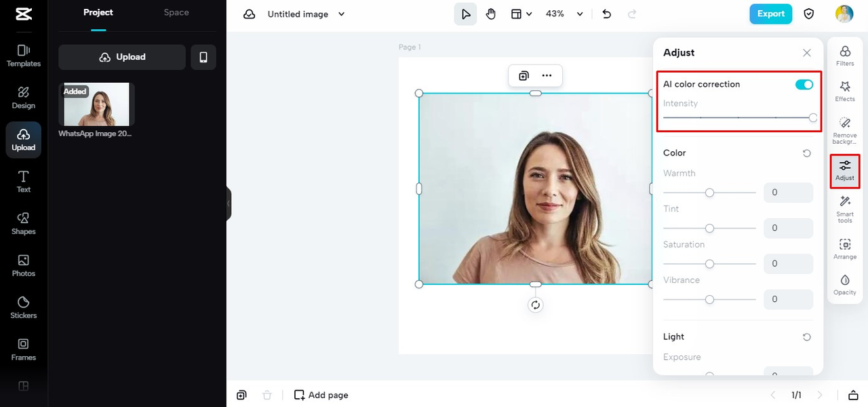Image resolution: width=868 pixels, height=407 pixels.
Task: Open the Photos panel
Action: (24, 266)
